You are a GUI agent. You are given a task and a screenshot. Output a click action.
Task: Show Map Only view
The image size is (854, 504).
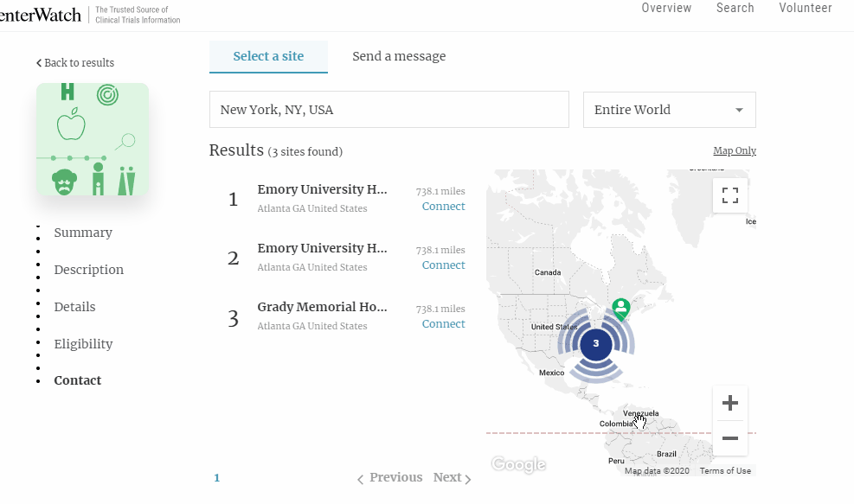[734, 151]
